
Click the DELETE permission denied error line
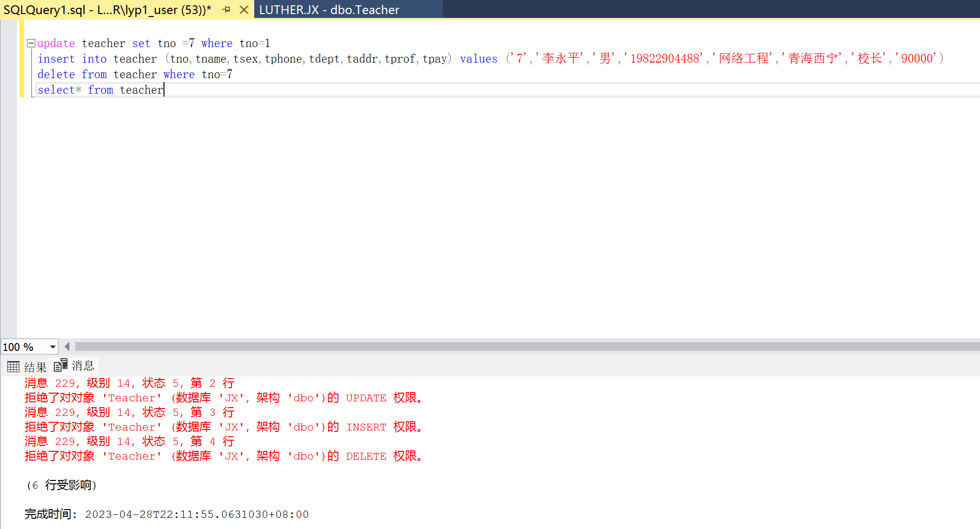(223, 456)
